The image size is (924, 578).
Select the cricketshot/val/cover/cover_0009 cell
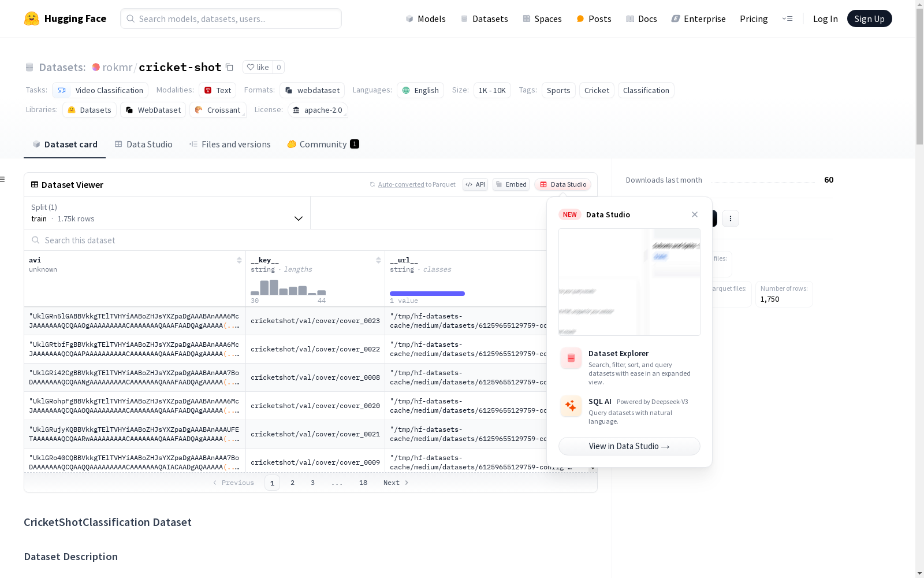[x=315, y=461]
